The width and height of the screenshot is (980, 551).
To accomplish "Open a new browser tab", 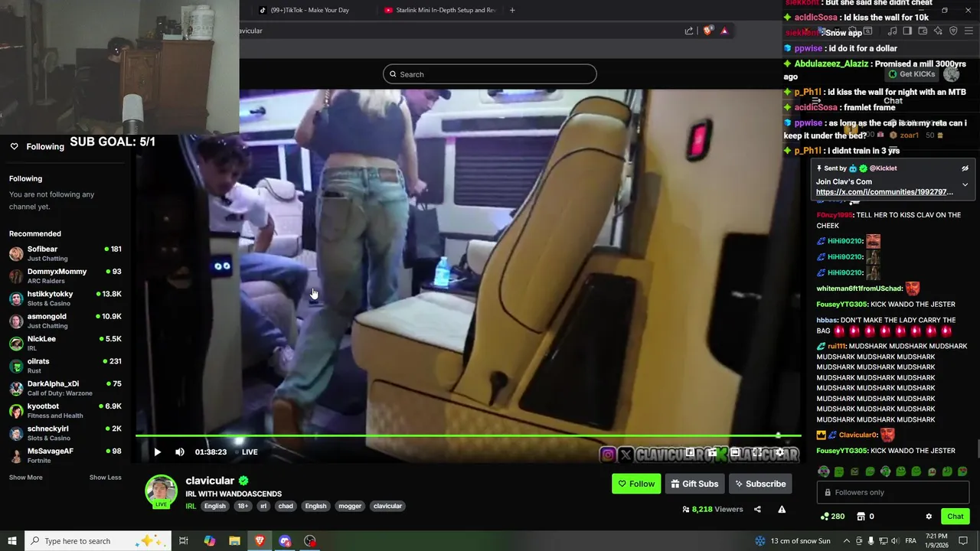I will pyautogui.click(x=512, y=10).
